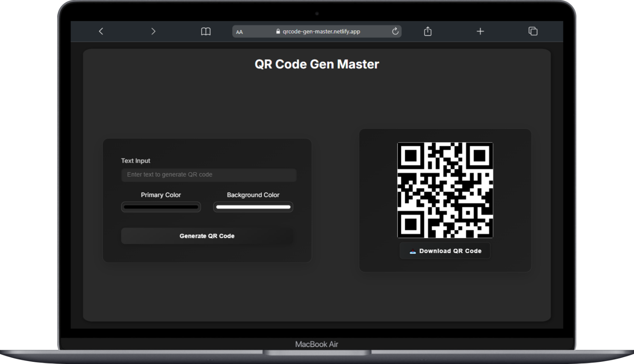Click the Download QR Code button
The height and width of the screenshot is (364, 634).
[445, 251]
